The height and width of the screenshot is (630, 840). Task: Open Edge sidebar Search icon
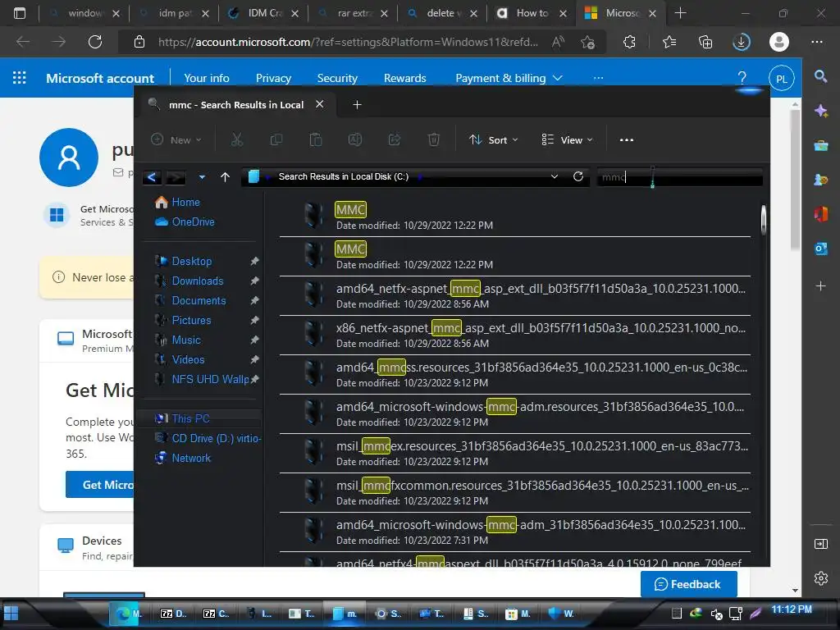coord(820,76)
